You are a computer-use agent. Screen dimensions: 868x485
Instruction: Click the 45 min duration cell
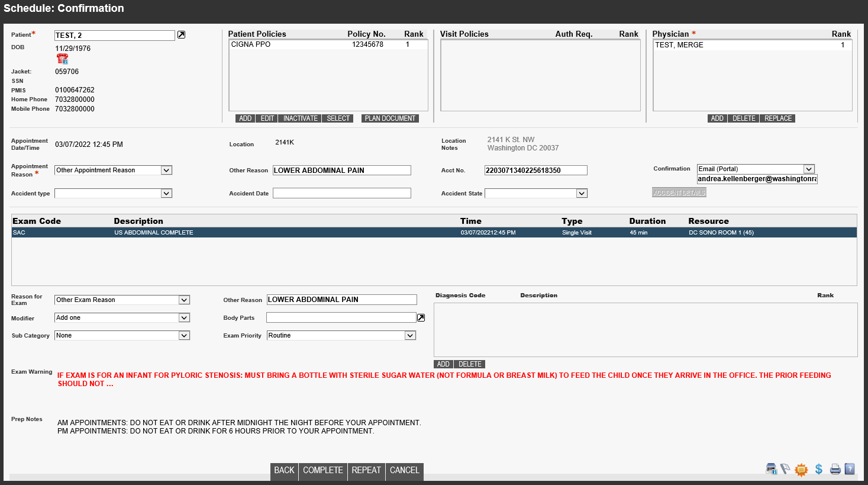638,233
